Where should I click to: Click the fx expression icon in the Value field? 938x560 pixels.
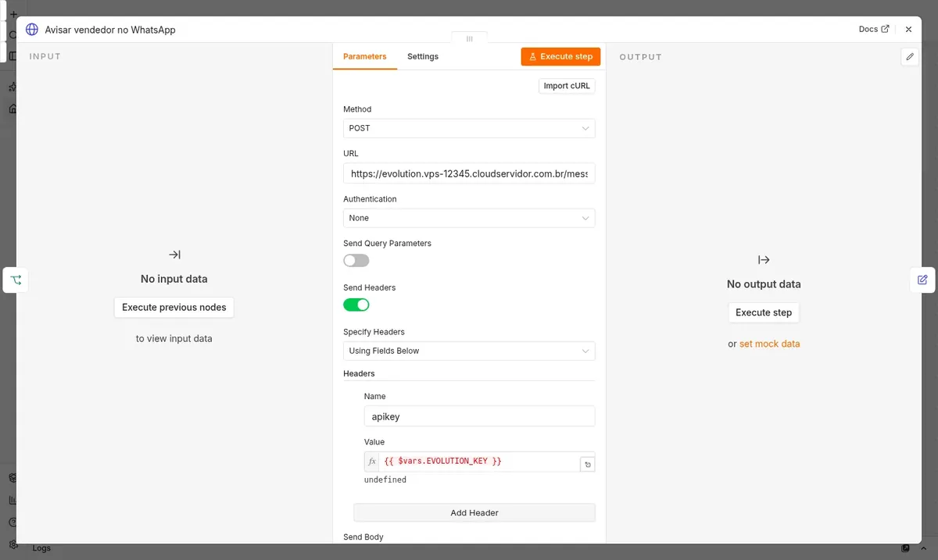click(x=372, y=462)
